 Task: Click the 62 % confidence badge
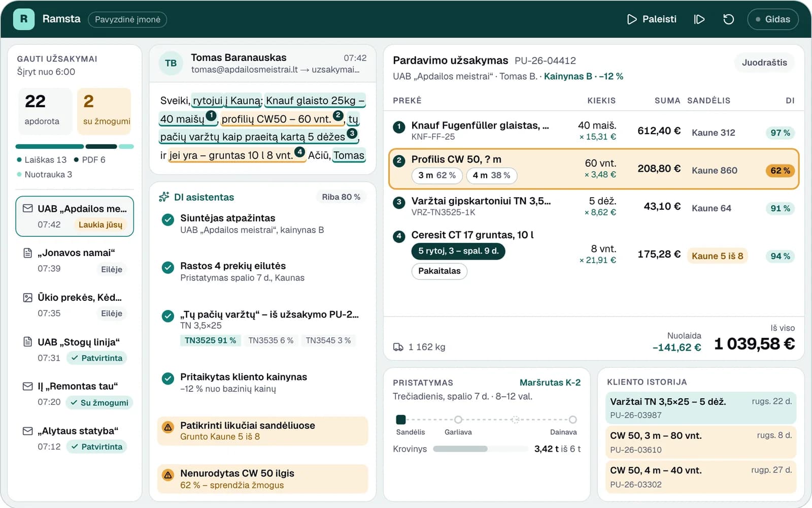click(x=780, y=171)
